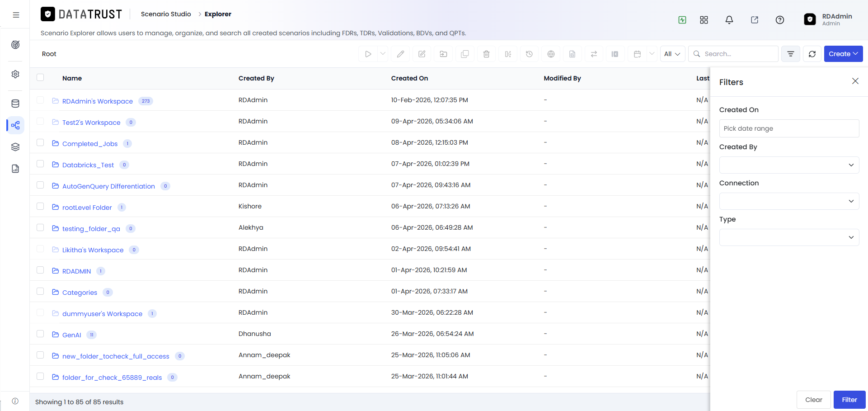Select the Scenario Studio sidebar icon
Image resolution: width=868 pixels, height=411 pixels.
pos(15,125)
